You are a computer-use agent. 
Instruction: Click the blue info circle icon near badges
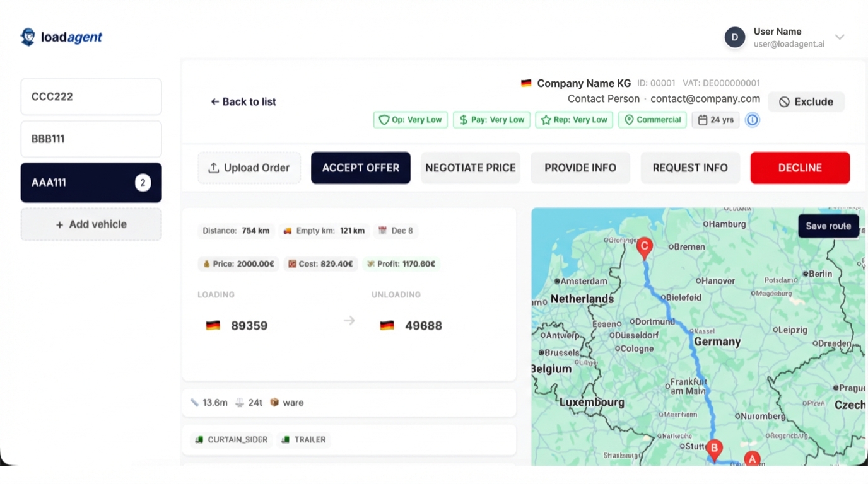pyautogui.click(x=752, y=120)
